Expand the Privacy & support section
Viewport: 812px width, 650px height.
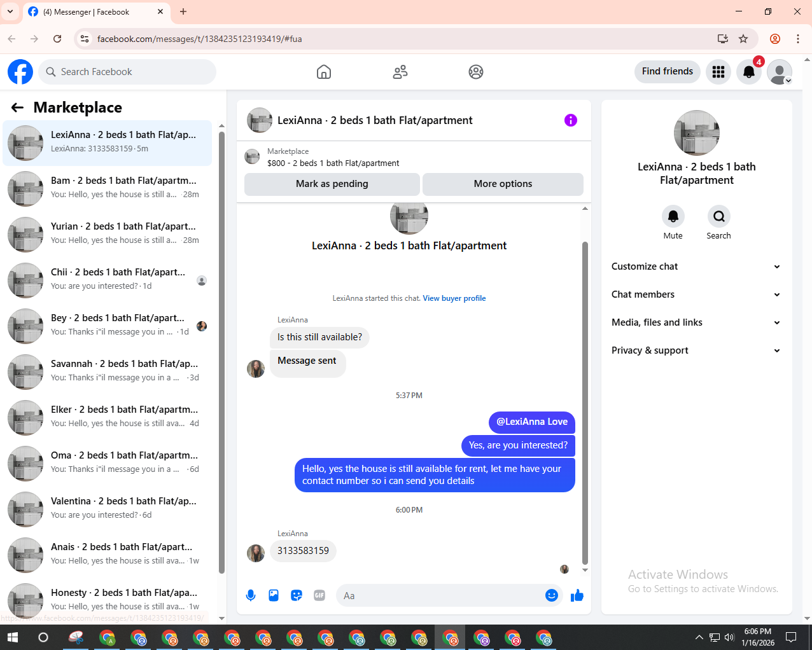pyautogui.click(x=696, y=350)
